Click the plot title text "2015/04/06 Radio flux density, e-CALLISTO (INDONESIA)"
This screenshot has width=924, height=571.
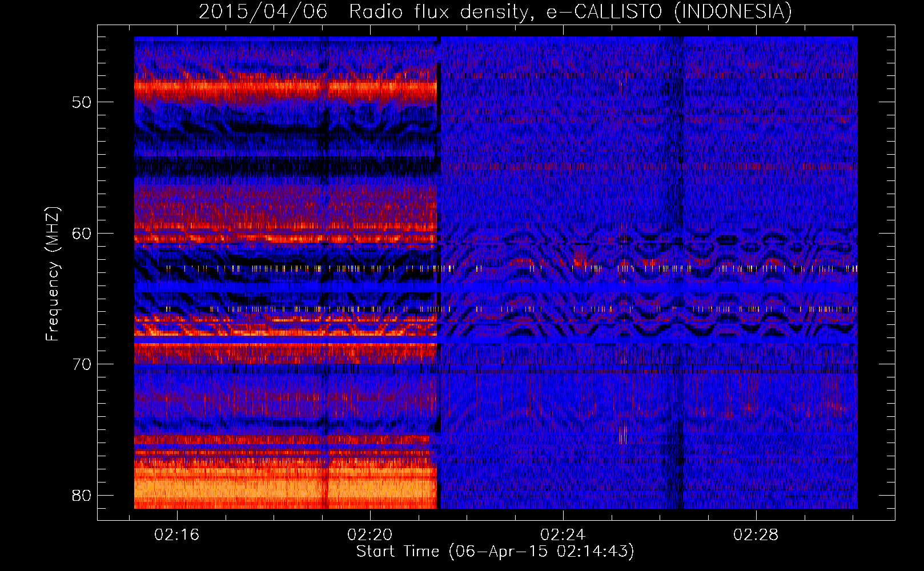[495, 11]
